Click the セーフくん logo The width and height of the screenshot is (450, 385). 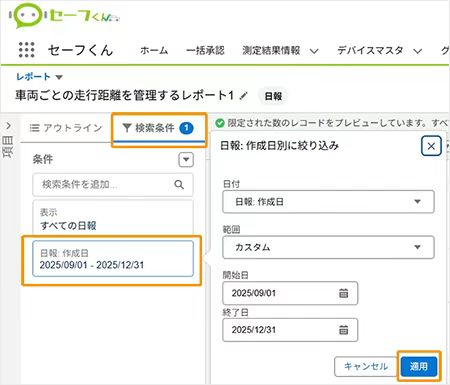point(64,16)
